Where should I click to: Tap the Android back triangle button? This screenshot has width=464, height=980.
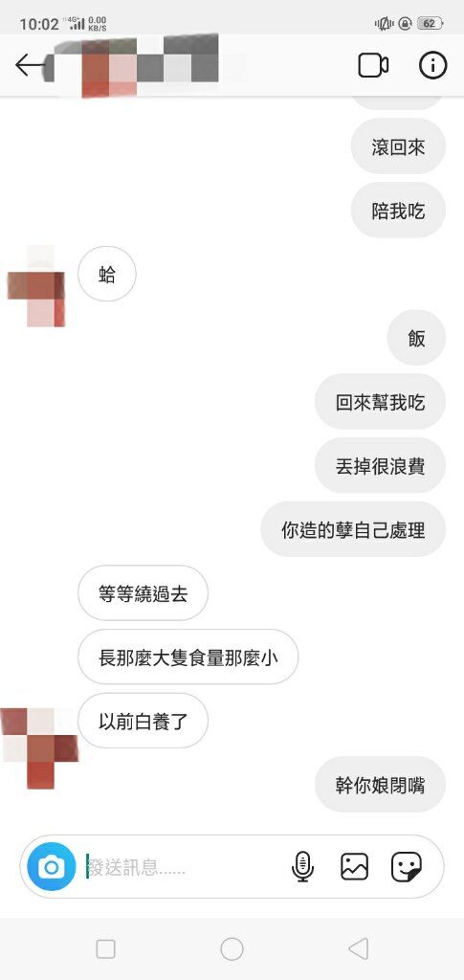(x=359, y=949)
